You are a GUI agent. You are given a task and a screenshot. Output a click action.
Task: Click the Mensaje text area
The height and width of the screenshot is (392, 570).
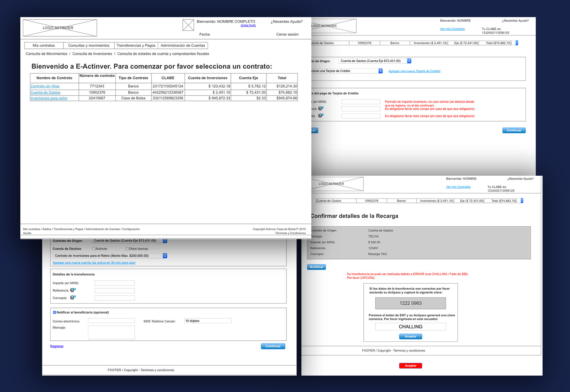(111, 332)
